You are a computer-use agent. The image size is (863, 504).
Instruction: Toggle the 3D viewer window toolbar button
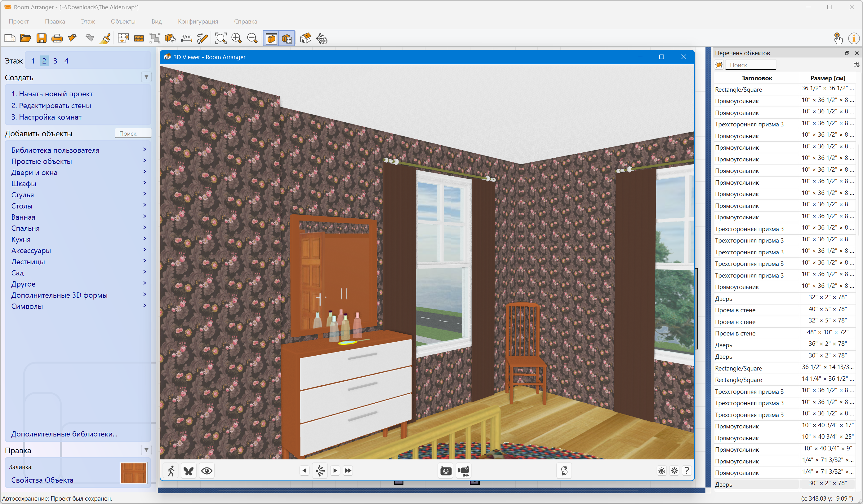coord(271,38)
